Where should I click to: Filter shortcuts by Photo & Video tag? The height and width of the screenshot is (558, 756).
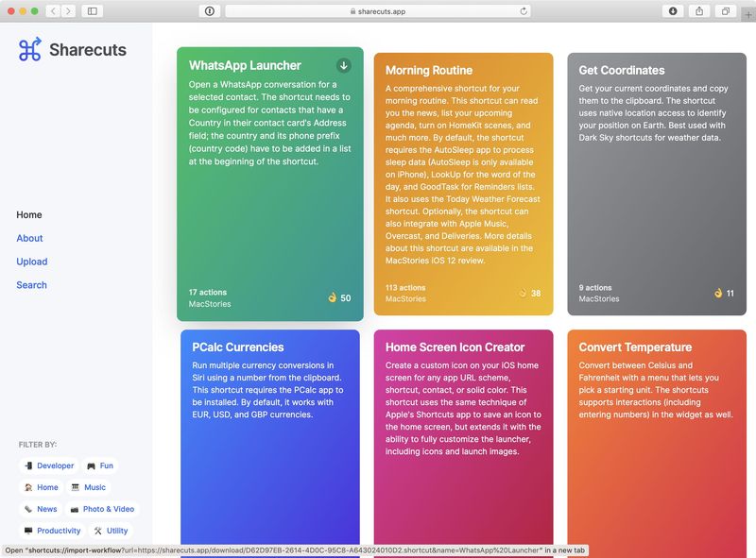click(102, 509)
